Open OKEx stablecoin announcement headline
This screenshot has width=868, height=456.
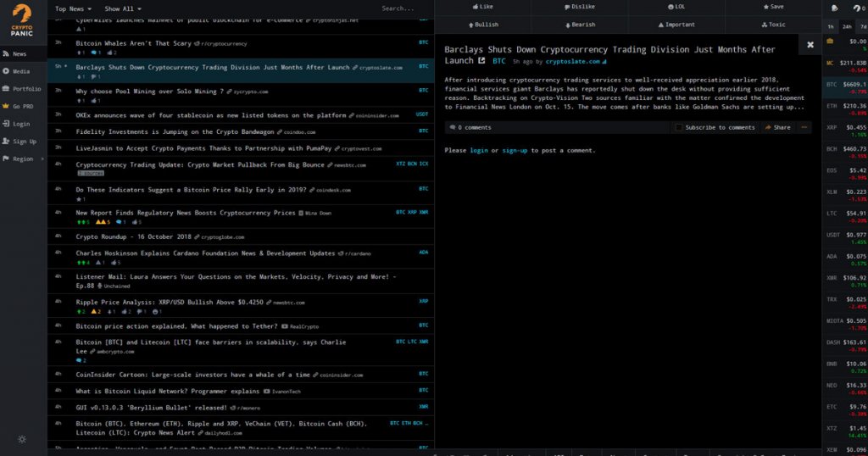tap(211, 115)
